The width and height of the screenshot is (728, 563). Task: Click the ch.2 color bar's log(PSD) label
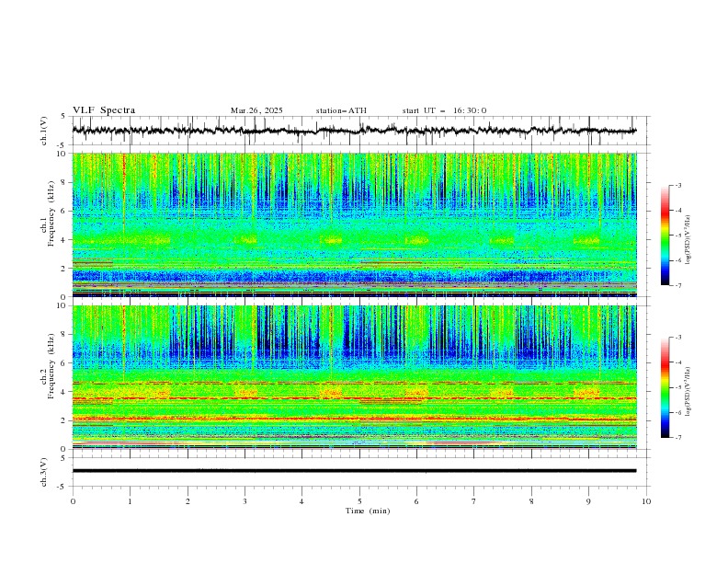[x=688, y=392]
